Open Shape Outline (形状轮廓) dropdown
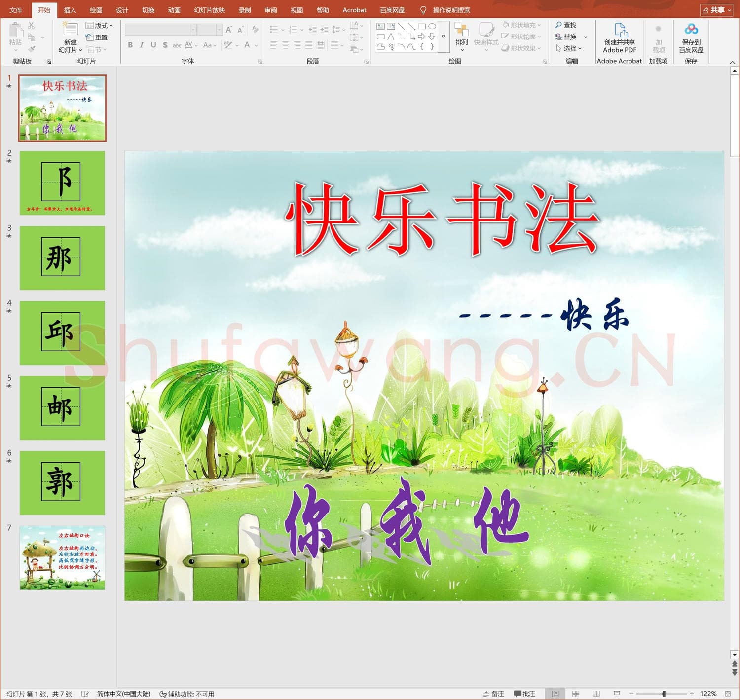Screen dimensions: 740x700 pyautogui.click(x=521, y=37)
